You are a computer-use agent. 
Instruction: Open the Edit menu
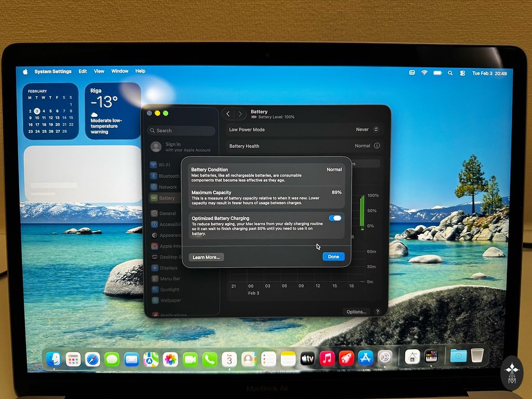[x=83, y=71]
